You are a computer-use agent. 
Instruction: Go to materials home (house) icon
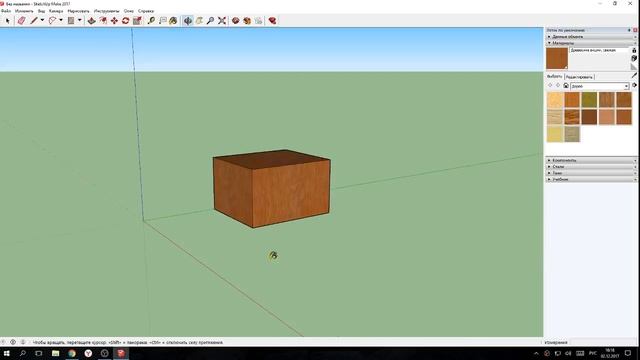click(566, 85)
